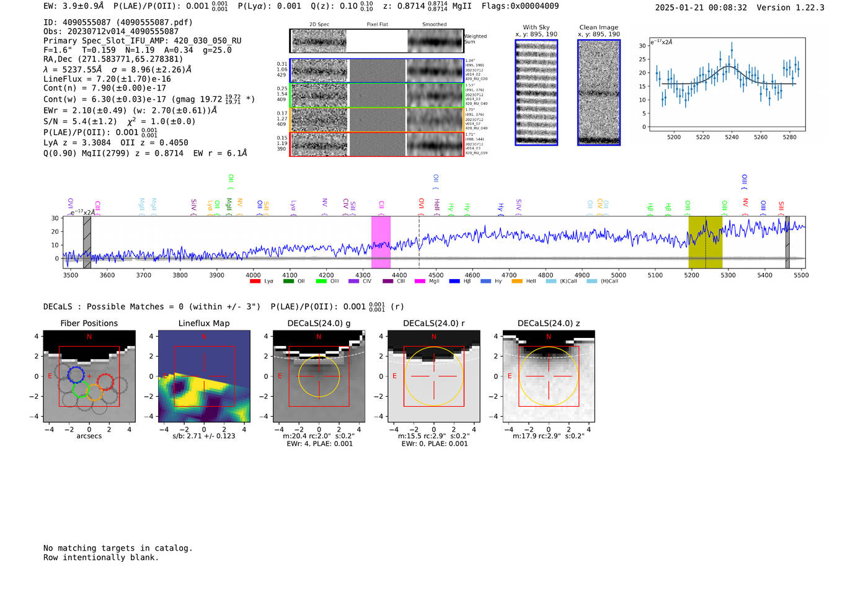Open the Lineflux Map panel
The height and width of the screenshot is (591, 868).
pyautogui.click(x=204, y=376)
